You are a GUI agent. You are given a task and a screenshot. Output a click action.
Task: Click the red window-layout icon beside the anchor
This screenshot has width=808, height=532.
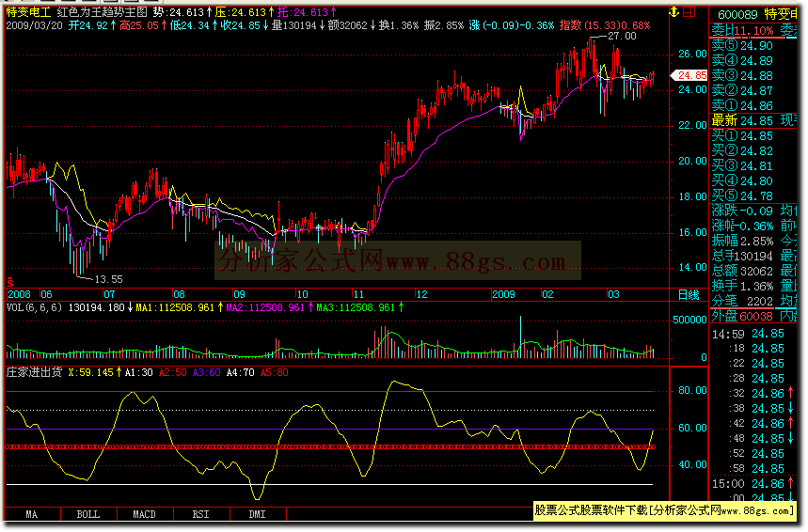(x=689, y=12)
